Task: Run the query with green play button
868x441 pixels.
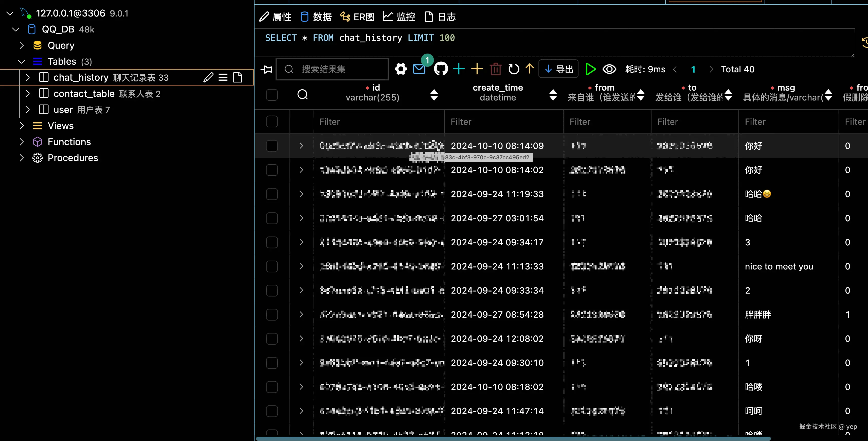Action: pyautogui.click(x=590, y=69)
